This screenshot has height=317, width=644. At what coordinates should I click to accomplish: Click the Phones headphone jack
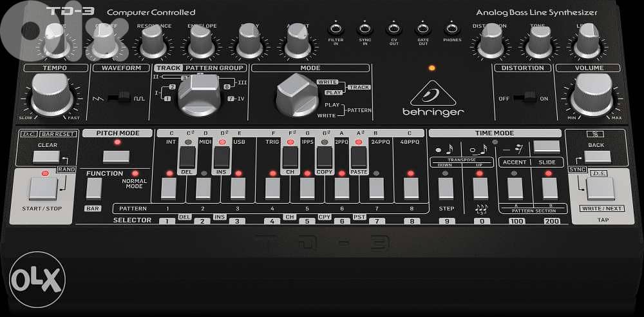click(x=452, y=29)
